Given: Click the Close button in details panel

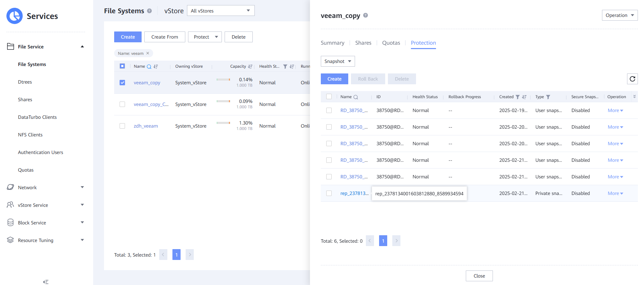Looking at the screenshot, I should point(479,276).
